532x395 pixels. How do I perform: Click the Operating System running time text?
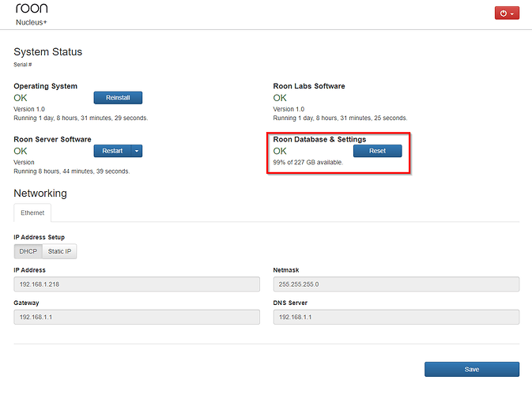[81, 118]
